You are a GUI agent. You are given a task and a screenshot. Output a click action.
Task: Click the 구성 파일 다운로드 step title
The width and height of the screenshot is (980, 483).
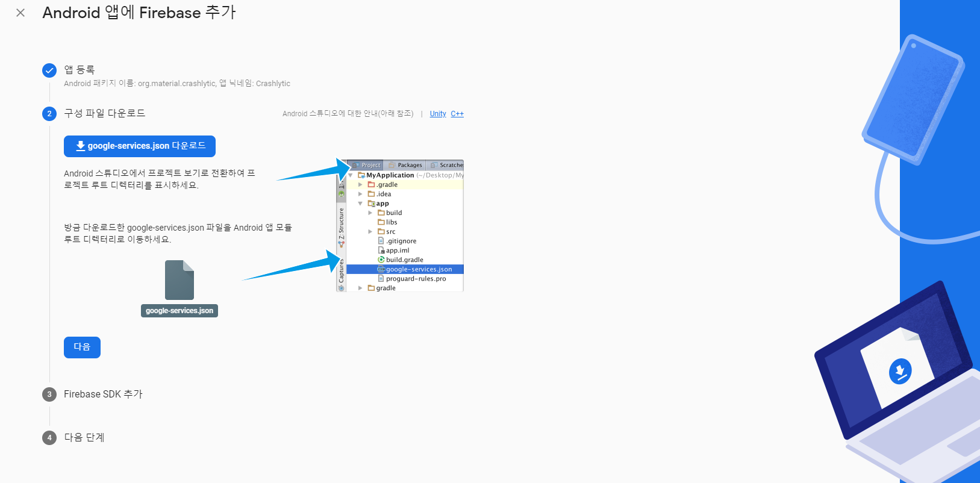click(105, 113)
